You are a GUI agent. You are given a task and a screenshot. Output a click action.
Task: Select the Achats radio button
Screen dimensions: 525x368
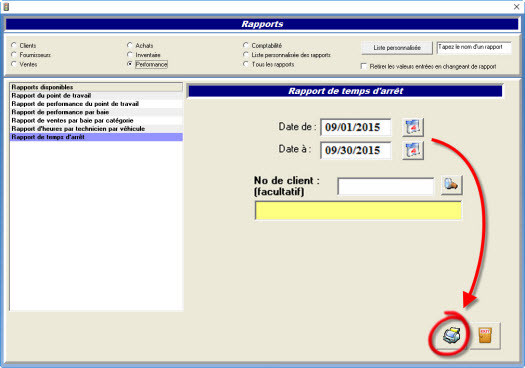130,45
